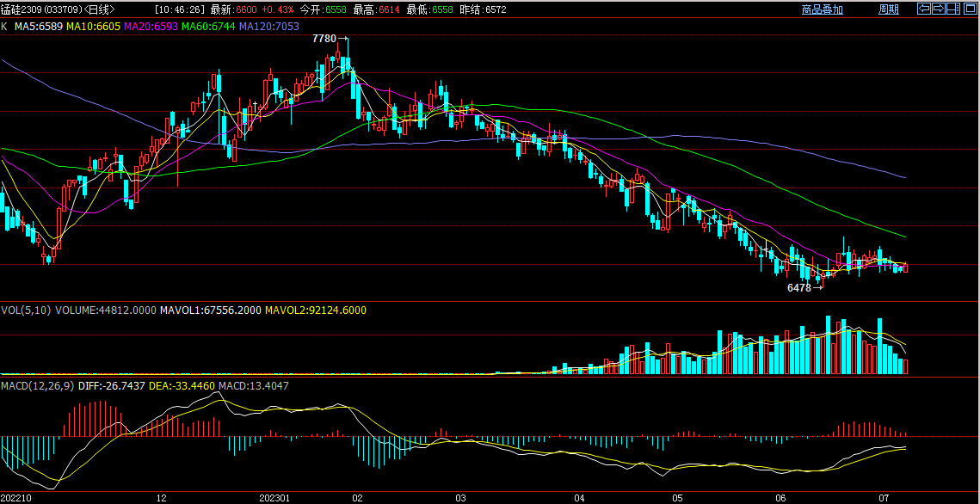Select the MA10:6605 indicator label
The width and height of the screenshot is (980, 504).
coord(94,26)
